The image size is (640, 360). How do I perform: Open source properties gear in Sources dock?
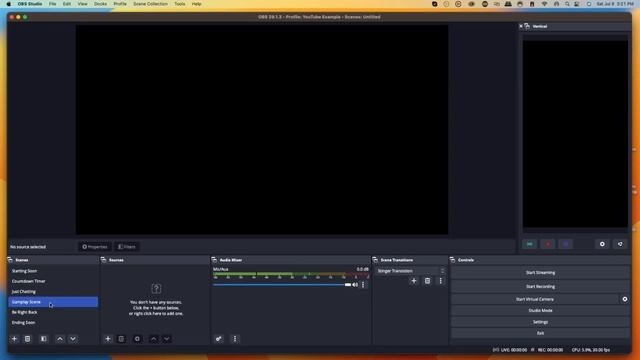pyautogui.click(x=137, y=339)
